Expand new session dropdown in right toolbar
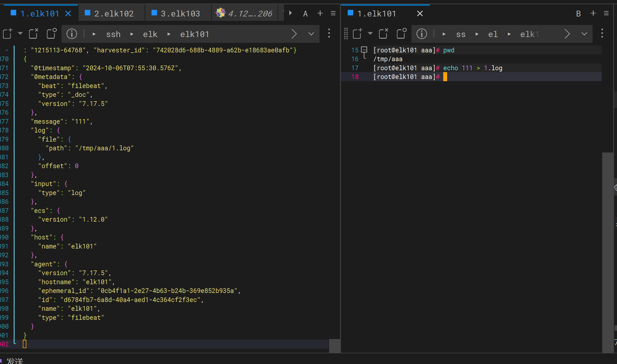 (x=370, y=33)
